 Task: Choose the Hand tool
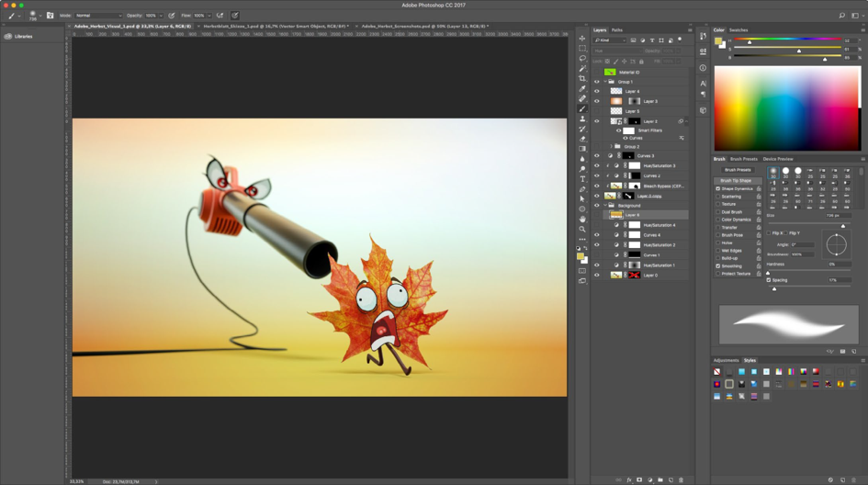click(582, 219)
